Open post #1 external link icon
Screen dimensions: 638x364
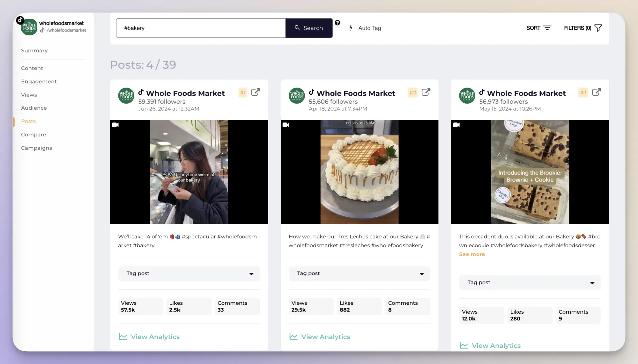(x=256, y=92)
